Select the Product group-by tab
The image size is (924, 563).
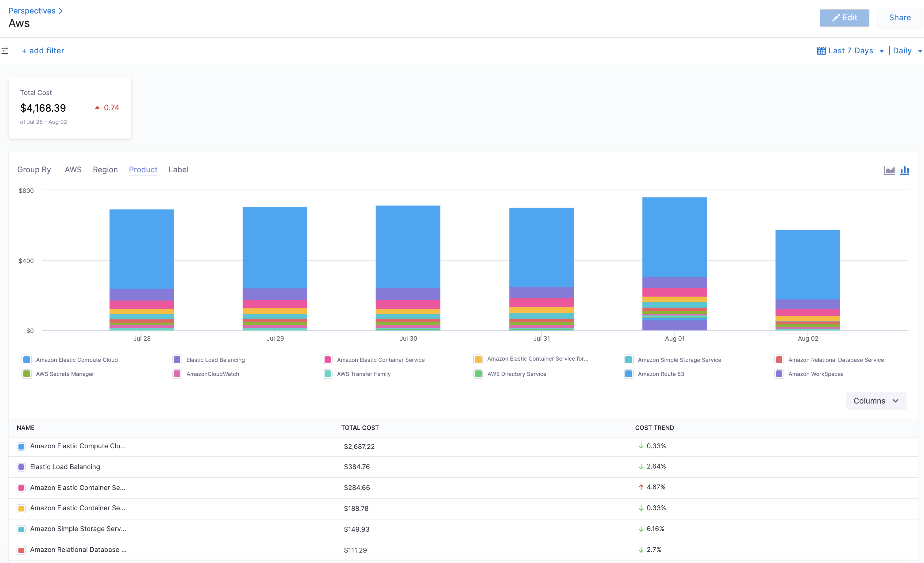click(143, 170)
